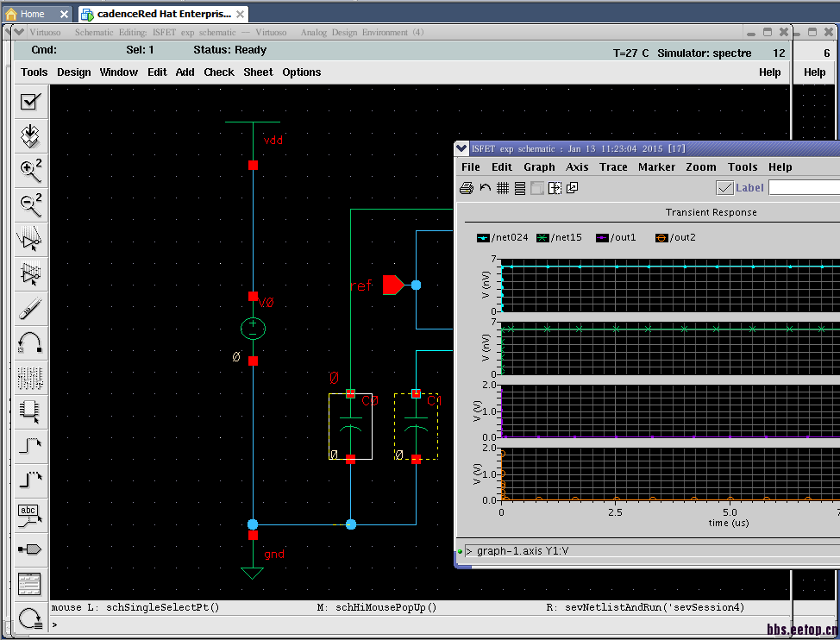This screenshot has height=640, width=840.
Task: Click the Zoom In by 2 icon
Action: coord(31,171)
